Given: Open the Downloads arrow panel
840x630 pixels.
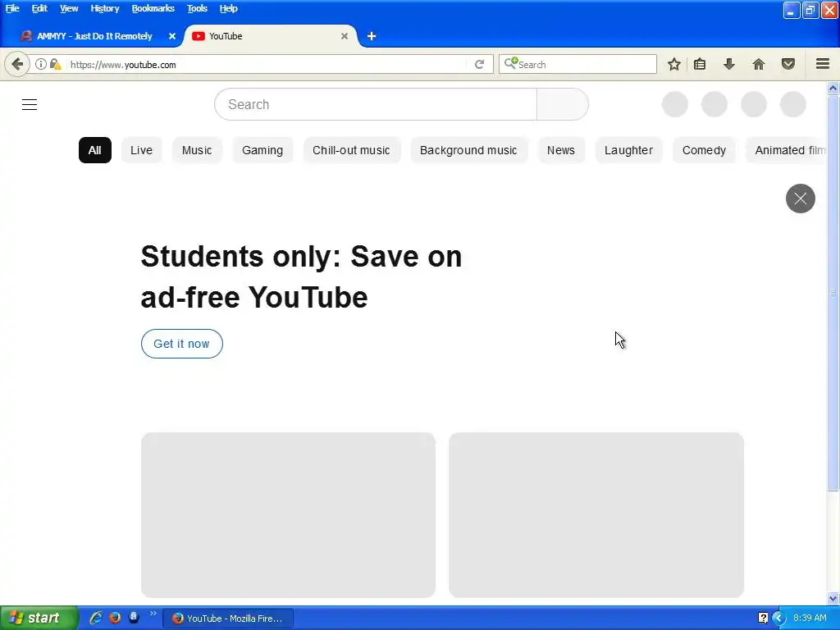Looking at the screenshot, I should (x=729, y=64).
